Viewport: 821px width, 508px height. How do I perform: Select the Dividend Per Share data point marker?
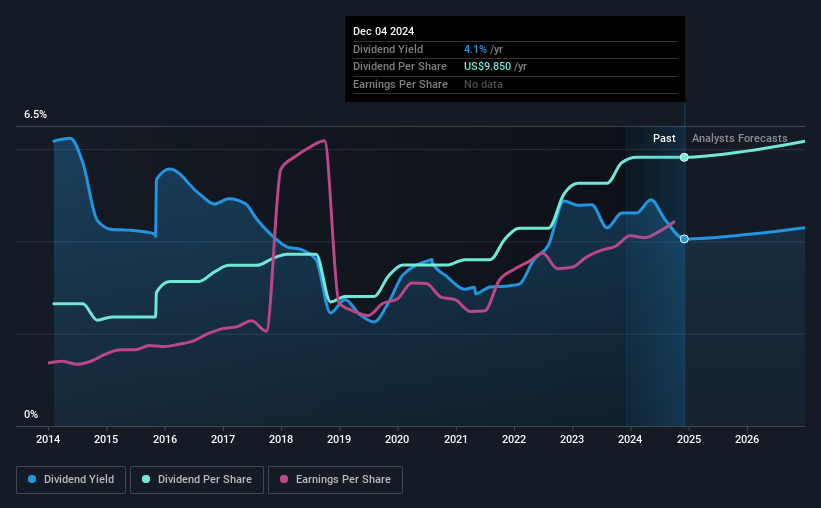click(x=684, y=157)
